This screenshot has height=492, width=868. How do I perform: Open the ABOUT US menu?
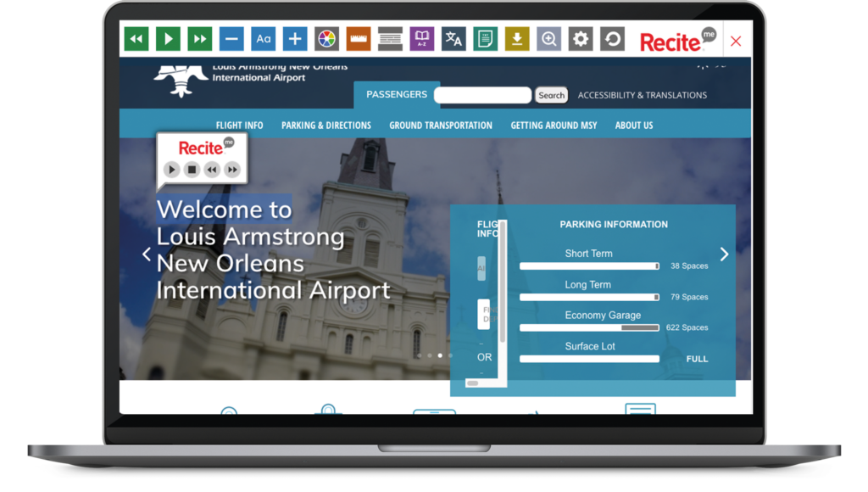pos(634,126)
